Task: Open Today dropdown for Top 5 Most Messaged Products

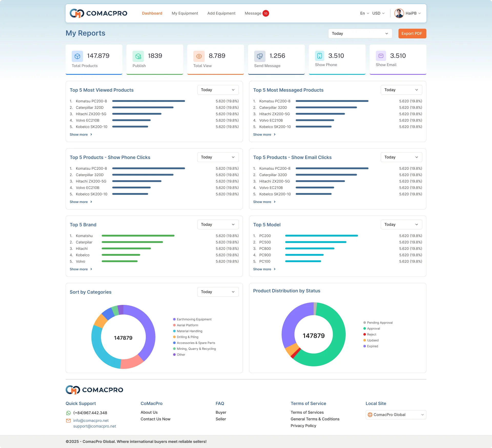Action: click(x=401, y=90)
